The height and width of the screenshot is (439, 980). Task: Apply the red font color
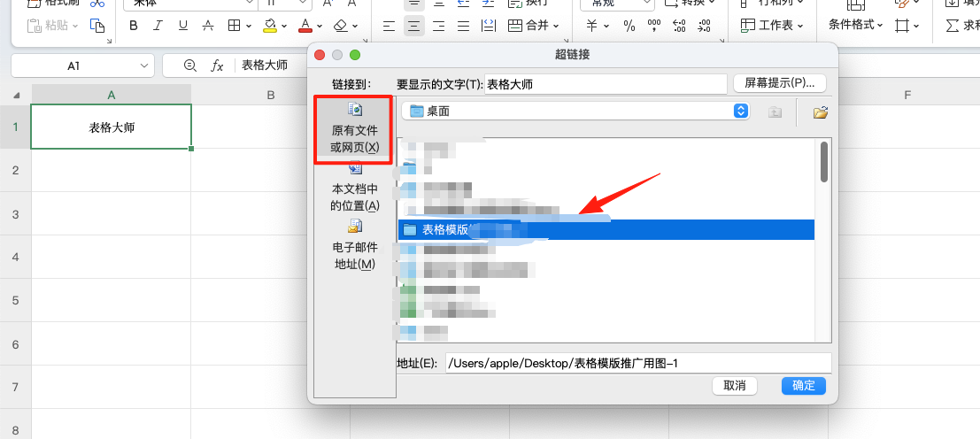[x=305, y=26]
